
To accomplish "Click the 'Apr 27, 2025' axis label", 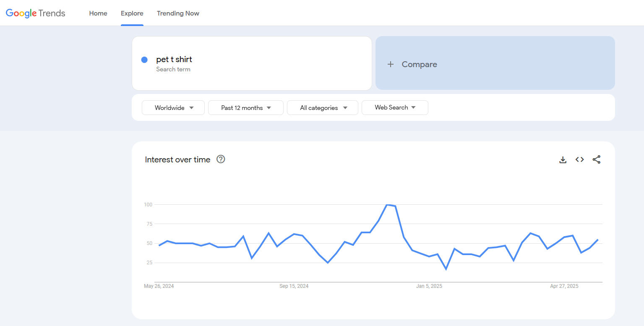I will click(564, 286).
